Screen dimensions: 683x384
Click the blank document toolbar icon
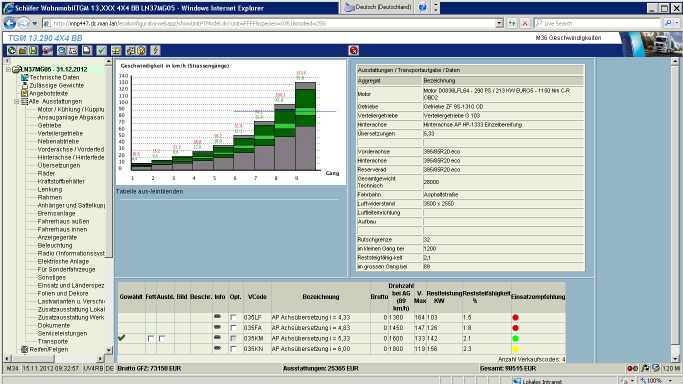point(87,51)
